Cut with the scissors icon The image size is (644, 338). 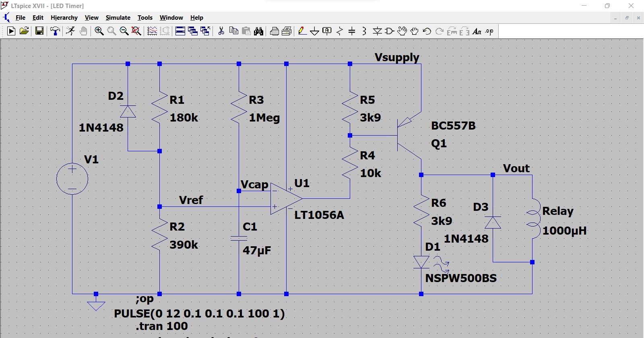221,31
